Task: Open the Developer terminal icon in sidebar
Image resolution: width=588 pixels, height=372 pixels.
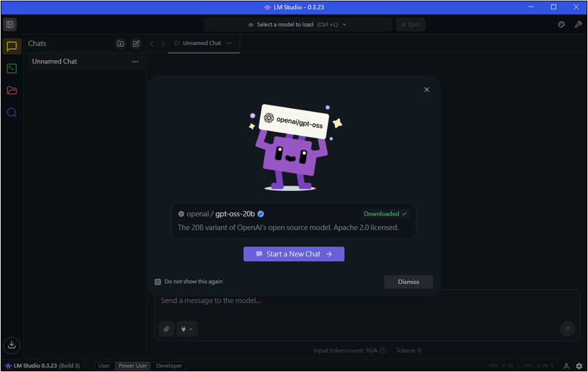Action: (x=11, y=69)
